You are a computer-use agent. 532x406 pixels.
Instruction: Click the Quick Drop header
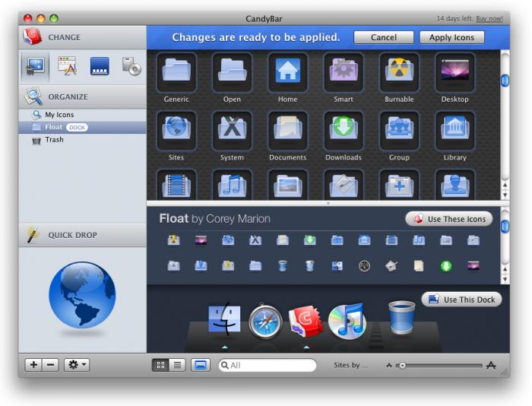click(x=82, y=235)
